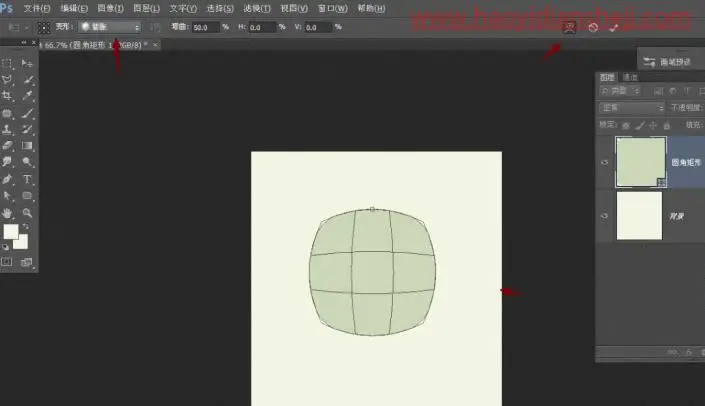Select the Crop tool
The width and height of the screenshot is (705, 406).
tap(7, 95)
